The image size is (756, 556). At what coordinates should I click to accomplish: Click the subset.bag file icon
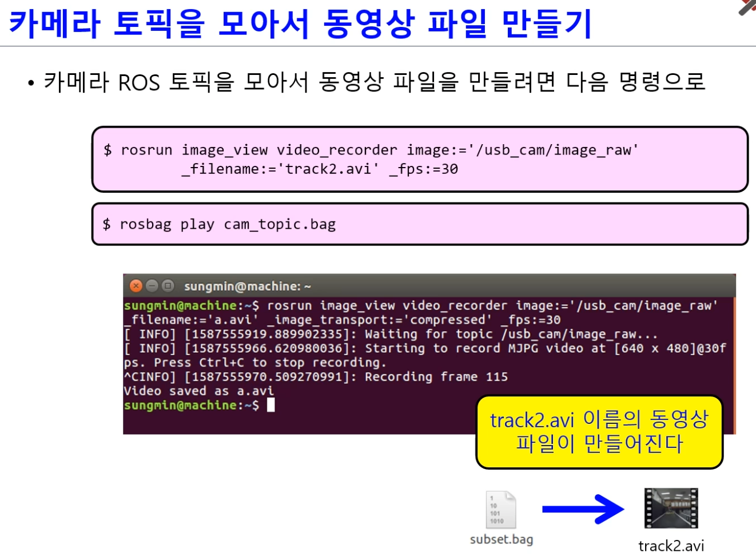pyautogui.click(x=501, y=509)
